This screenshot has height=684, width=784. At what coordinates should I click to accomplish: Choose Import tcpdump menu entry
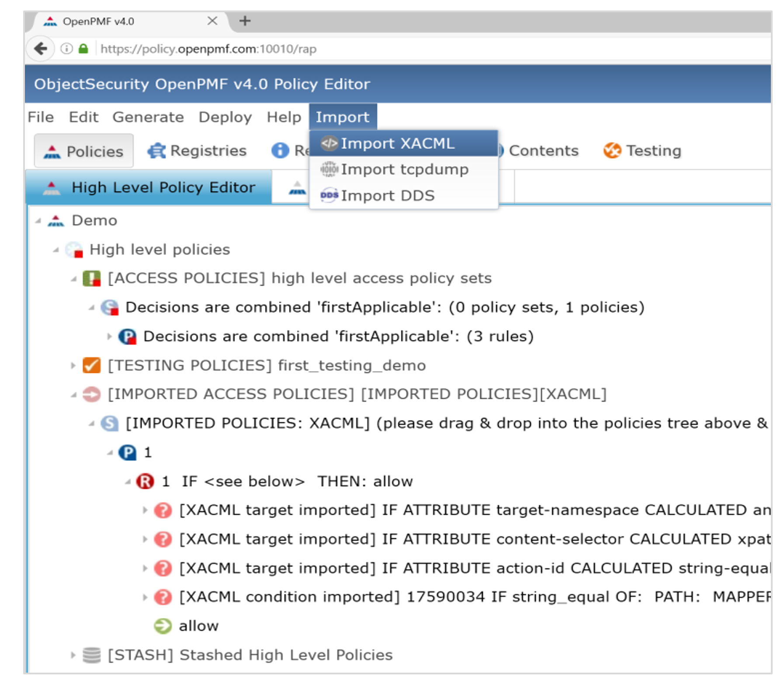tap(404, 169)
